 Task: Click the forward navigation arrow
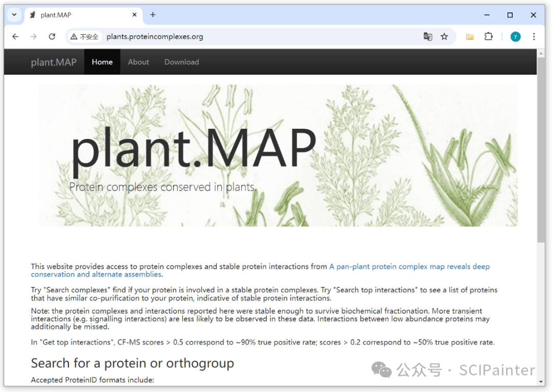click(x=34, y=36)
